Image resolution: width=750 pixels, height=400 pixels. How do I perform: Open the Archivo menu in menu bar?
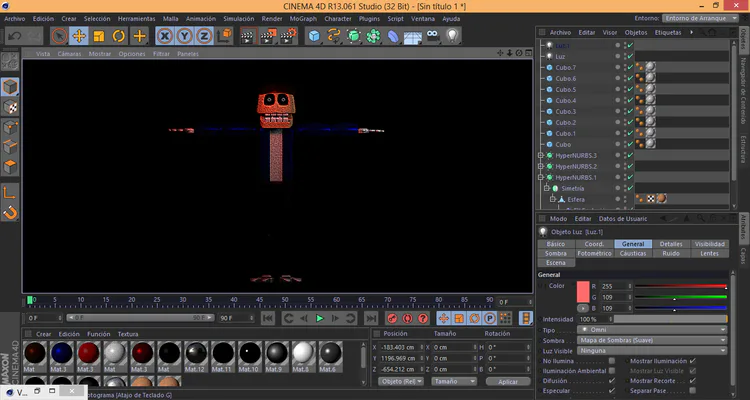pos(14,19)
